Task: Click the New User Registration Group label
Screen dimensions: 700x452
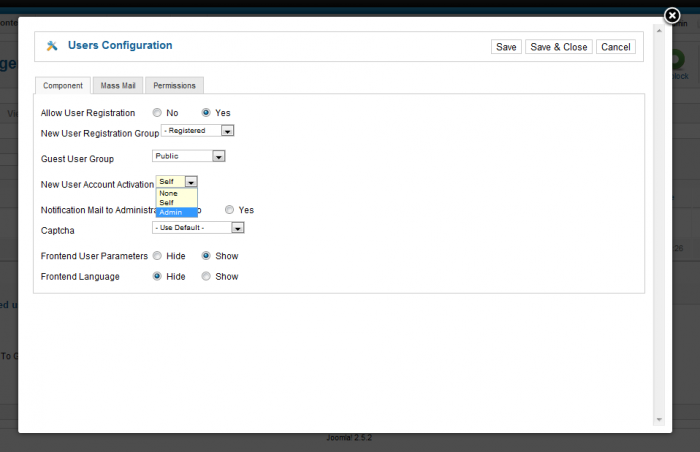Action: tap(100, 134)
